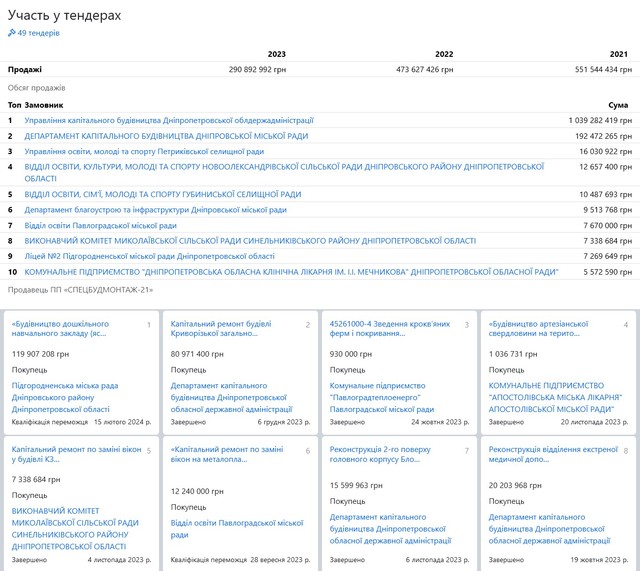Click the 2022 sales value 473 627 426 грн
This screenshot has width=640, height=571.
tap(424, 69)
